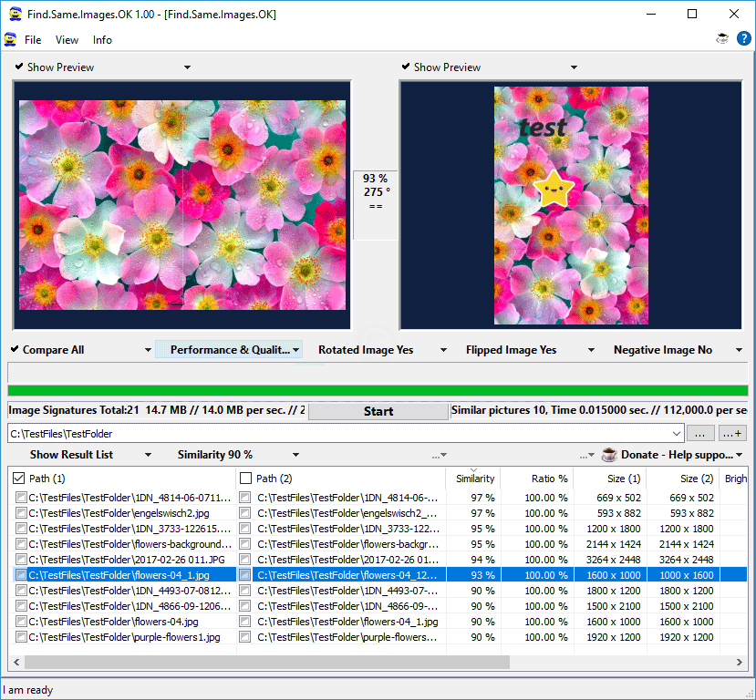756x700 pixels.
Task: Click the Donate coffee cup icon
Action: [608, 454]
